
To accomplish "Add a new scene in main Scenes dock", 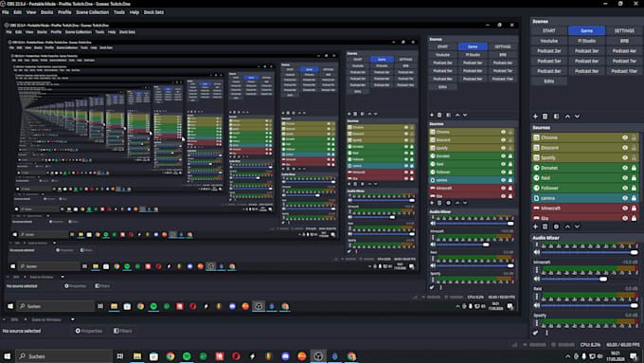I will pos(535,117).
